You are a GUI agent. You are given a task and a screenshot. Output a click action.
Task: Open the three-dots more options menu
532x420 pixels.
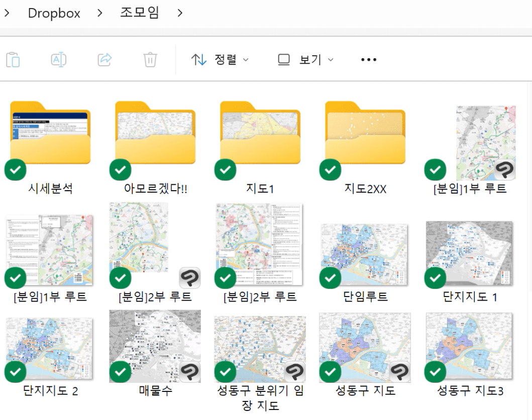[369, 60]
